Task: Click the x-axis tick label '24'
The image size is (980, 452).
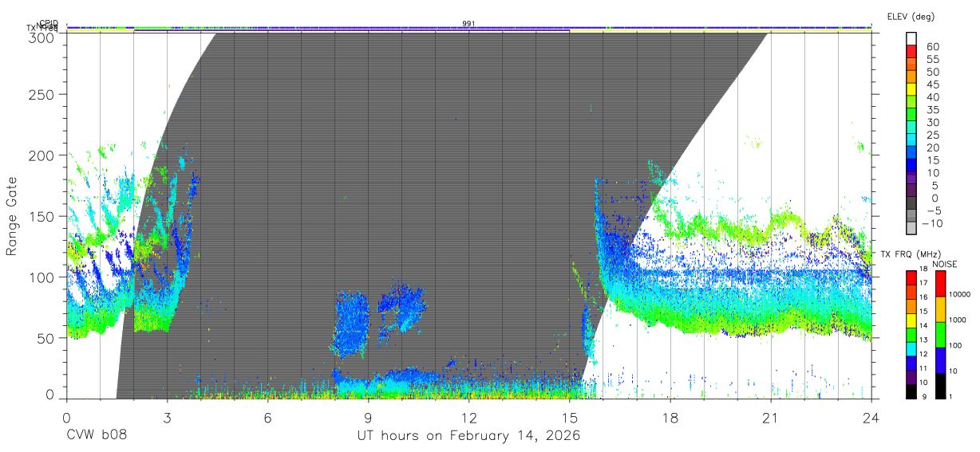Action: (871, 418)
